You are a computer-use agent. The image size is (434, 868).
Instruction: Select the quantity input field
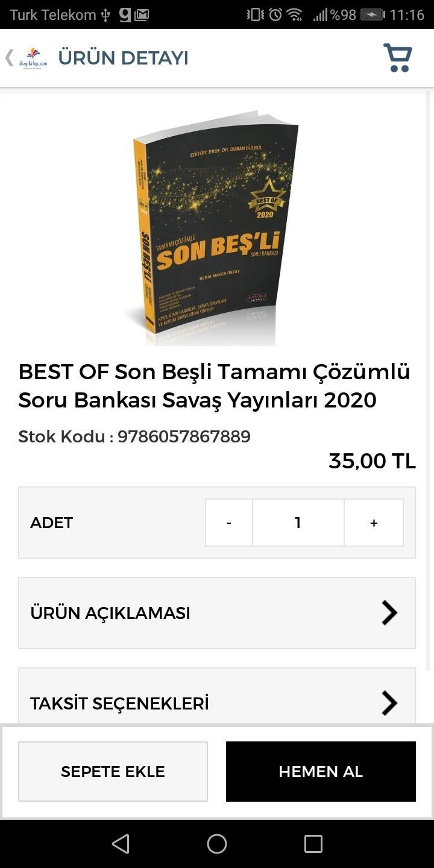pos(298,523)
